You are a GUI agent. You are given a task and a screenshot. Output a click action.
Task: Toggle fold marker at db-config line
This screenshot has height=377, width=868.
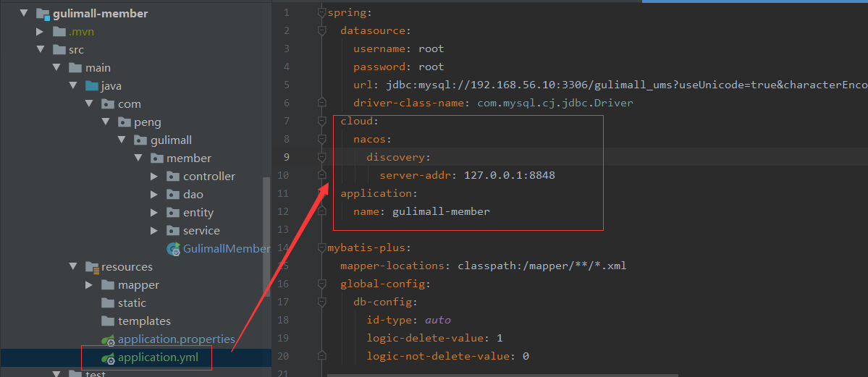pyautogui.click(x=321, y=302)
